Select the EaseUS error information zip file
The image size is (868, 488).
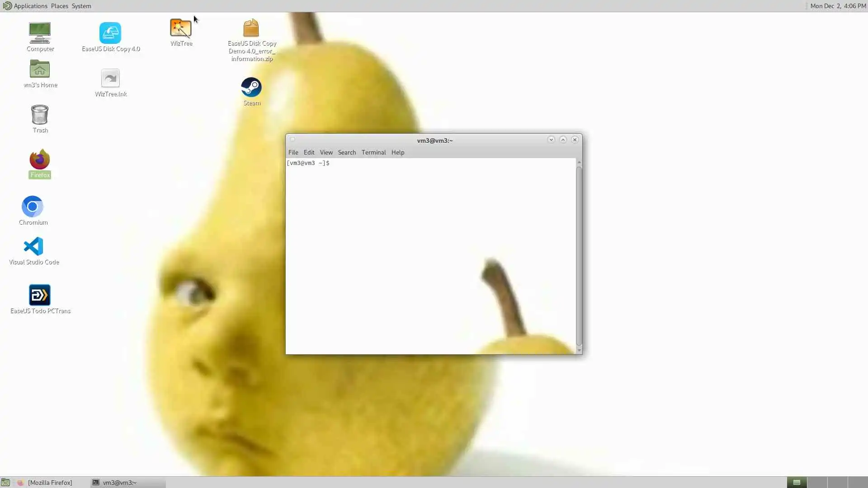251,28
